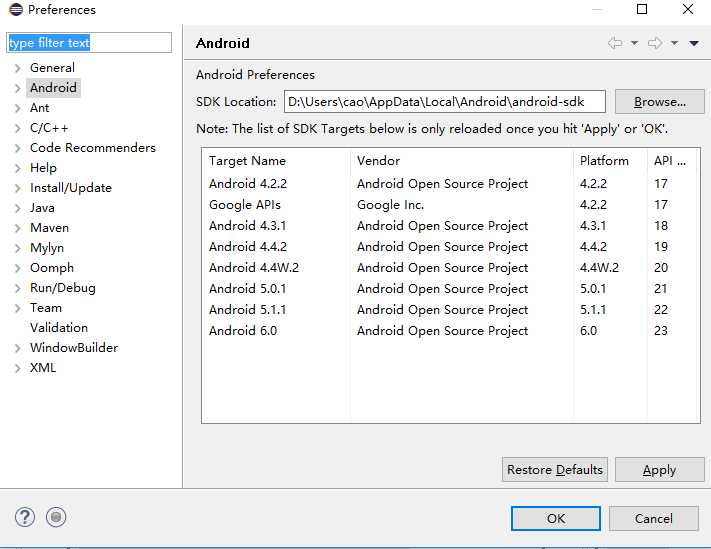
Task: Select the Google APIs target row
Action: click(x=451, y=204)
